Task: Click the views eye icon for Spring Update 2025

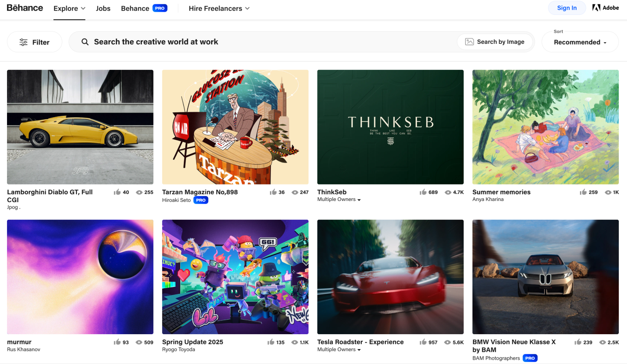Action: tap(295, 342)
